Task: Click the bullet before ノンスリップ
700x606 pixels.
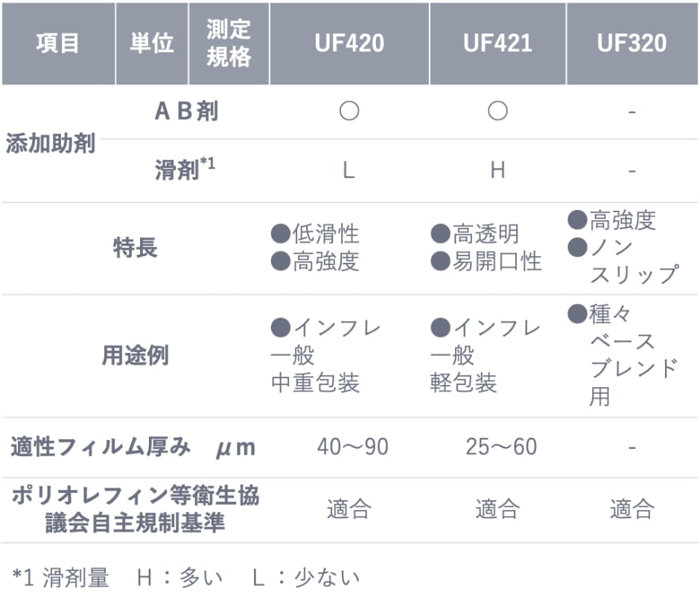Action: pyautogui.click(x=578, y=247)
